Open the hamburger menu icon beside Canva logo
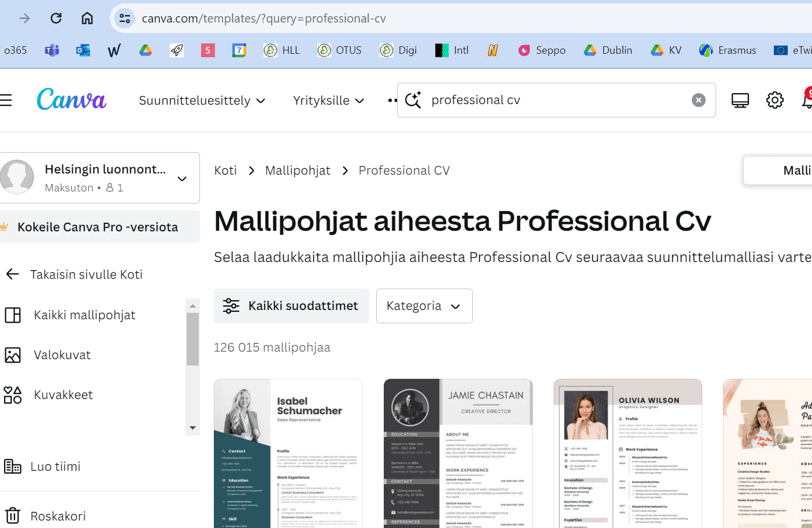The height and width of the screenshot is (528, 812). coord(6,101)
